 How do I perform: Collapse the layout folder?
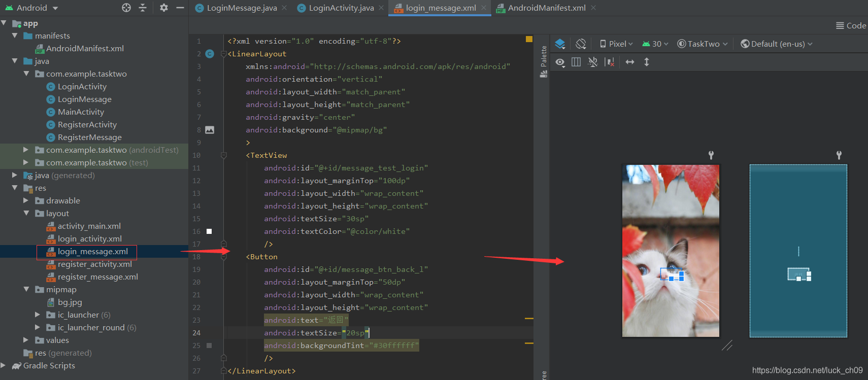[26, 213]
